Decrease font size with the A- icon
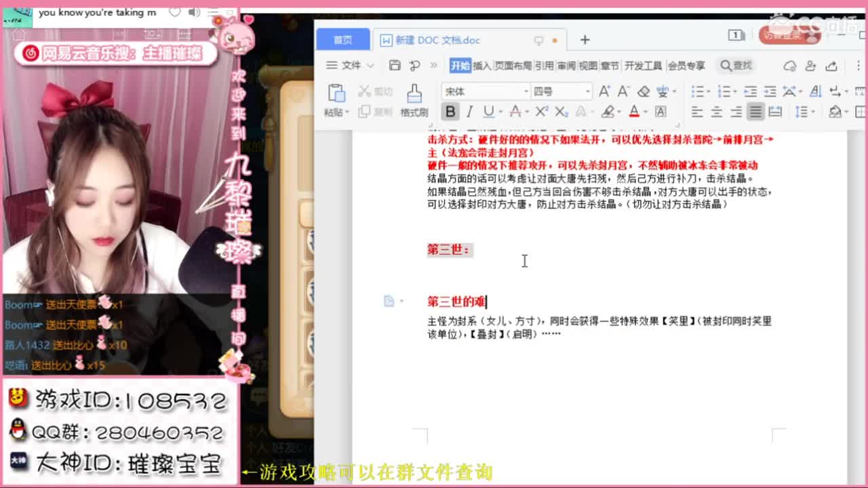Viewport: 868px width, 488px height. 624,91
